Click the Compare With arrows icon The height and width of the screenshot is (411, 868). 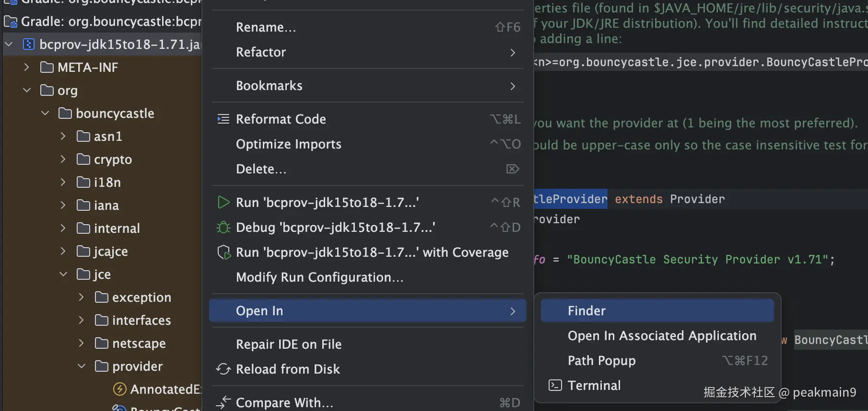[223, 402]
